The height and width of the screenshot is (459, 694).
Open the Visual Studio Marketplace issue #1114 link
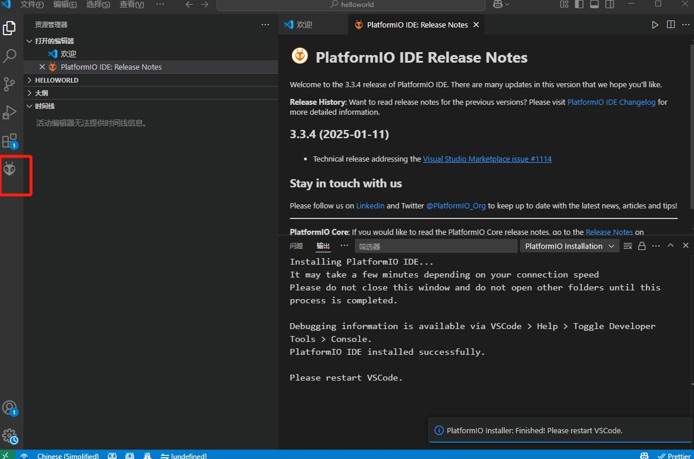tap(487, 159)
